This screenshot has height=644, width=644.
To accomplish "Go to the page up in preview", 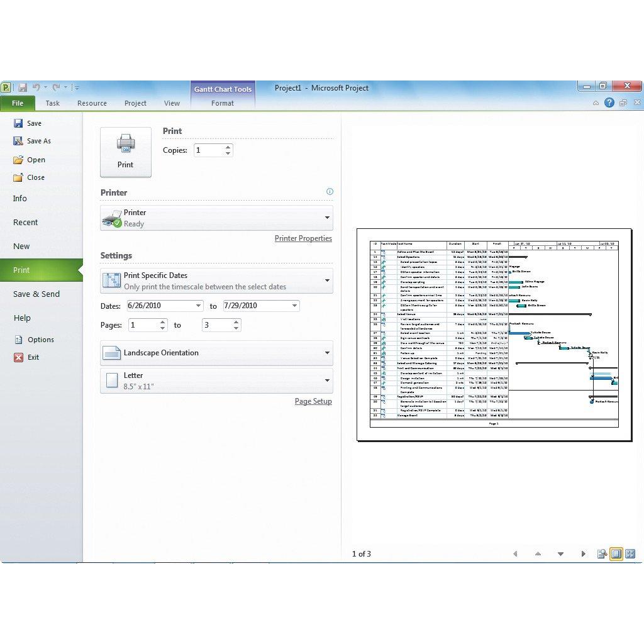I will pos(538,554).
